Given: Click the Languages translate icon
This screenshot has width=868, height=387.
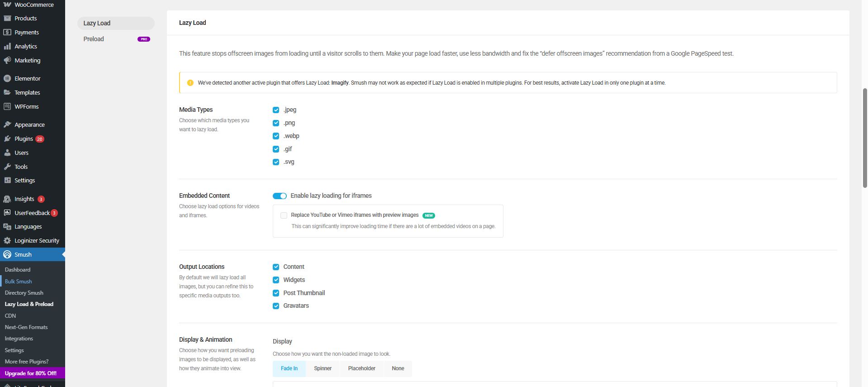Looking at the screenshot, I should click(7, 227).
